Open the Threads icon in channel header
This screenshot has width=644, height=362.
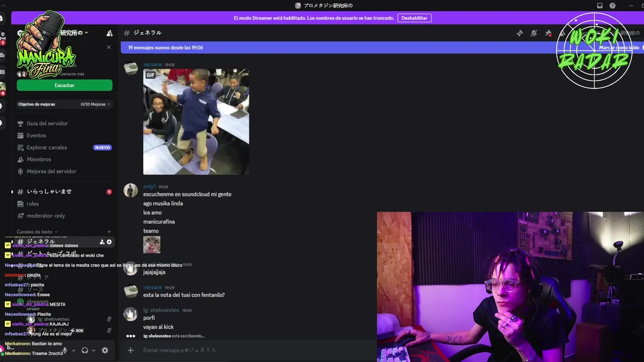(520, 33)
